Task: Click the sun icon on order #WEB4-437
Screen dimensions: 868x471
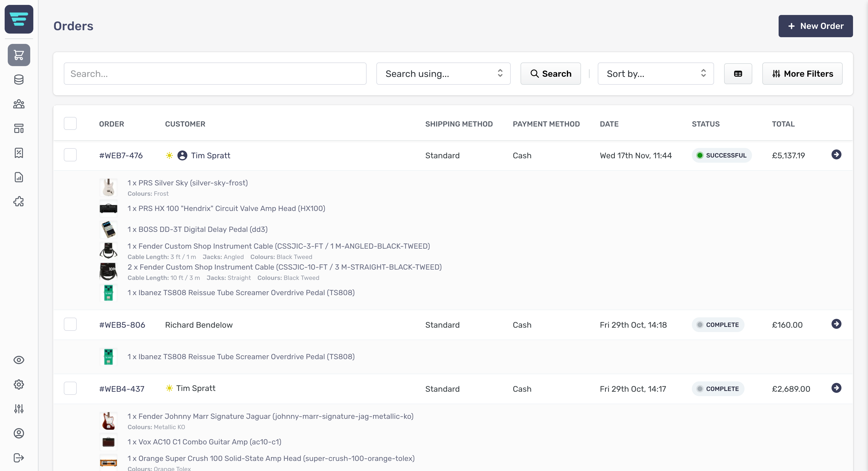Action: pyautogui.click(x=169, y=388)
